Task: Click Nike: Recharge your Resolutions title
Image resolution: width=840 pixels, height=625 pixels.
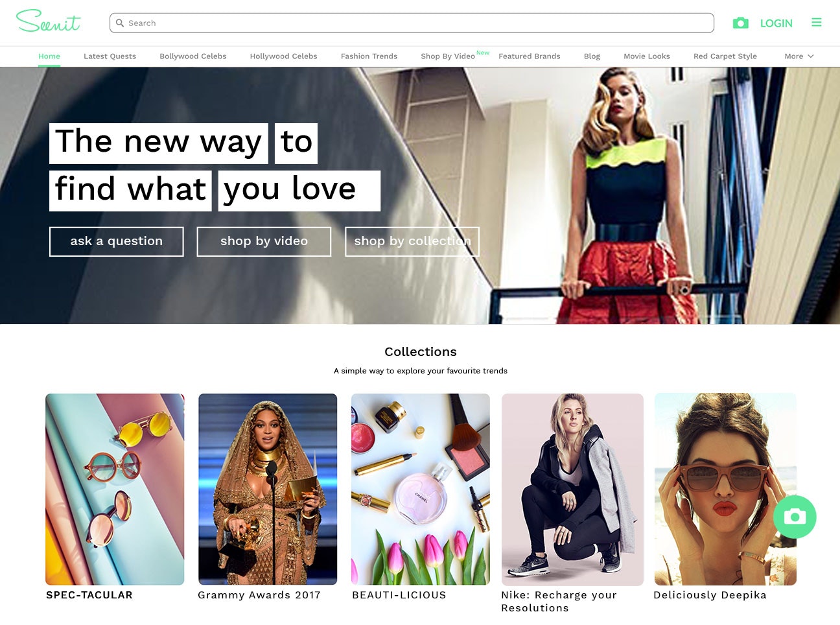Action: click(x=559, y=602)
